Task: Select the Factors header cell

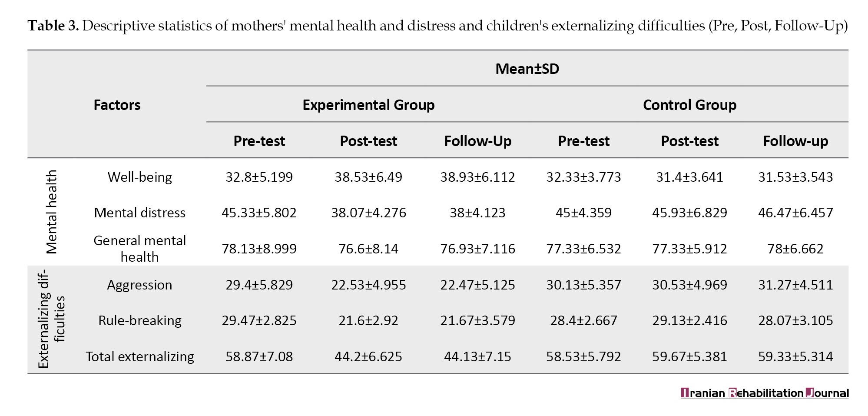Action: [117, 105]
